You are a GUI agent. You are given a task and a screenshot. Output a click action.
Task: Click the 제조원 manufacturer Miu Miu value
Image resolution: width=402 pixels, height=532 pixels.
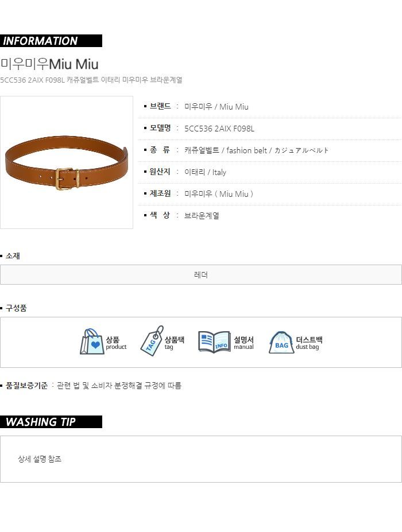[219, 194]
